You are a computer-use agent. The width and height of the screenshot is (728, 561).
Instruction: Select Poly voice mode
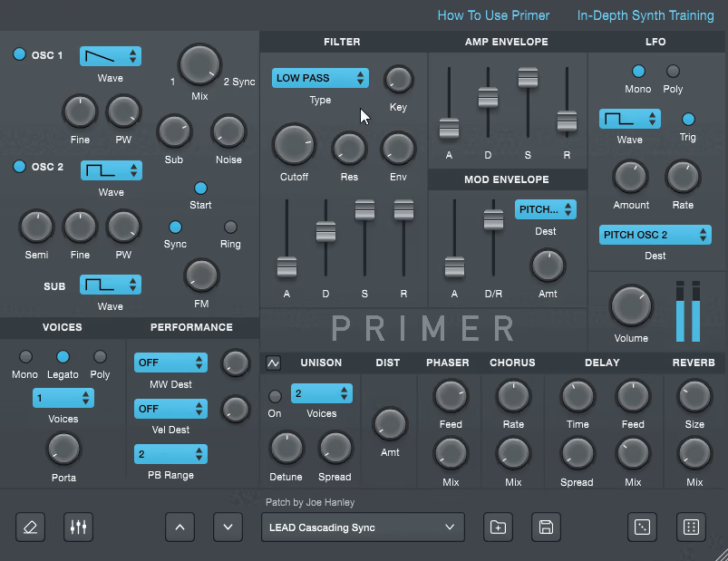[x=100, y=356]
